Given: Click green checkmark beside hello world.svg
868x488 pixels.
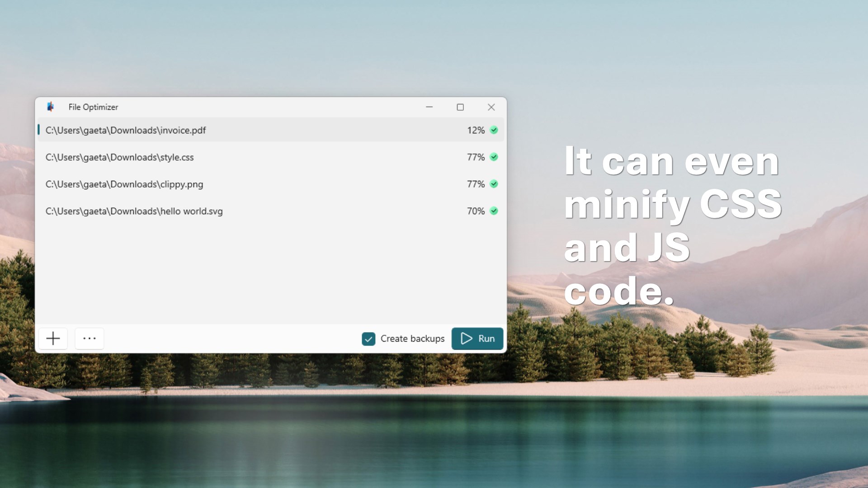Looking at the screenshot, I should click(x=494, y=211).
